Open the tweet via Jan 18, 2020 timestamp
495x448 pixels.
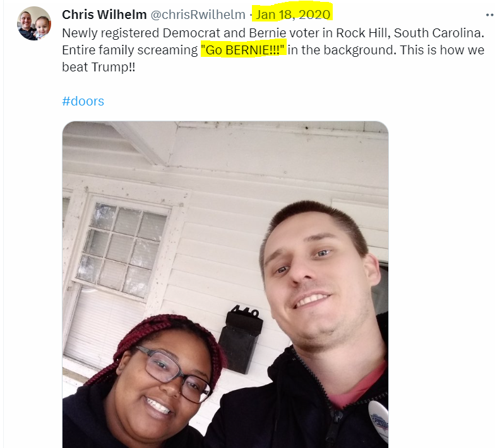coord(293,15)
